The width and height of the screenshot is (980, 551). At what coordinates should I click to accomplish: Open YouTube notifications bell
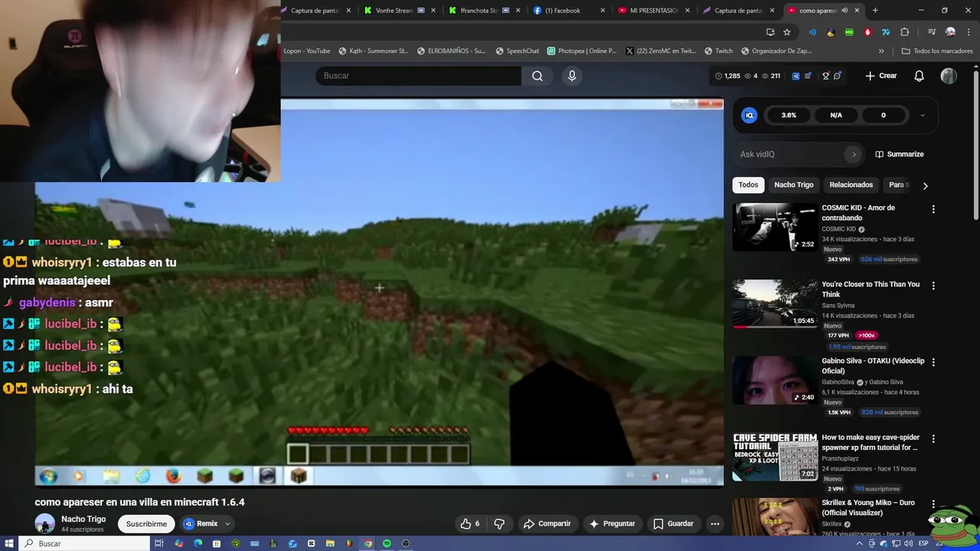920,76
